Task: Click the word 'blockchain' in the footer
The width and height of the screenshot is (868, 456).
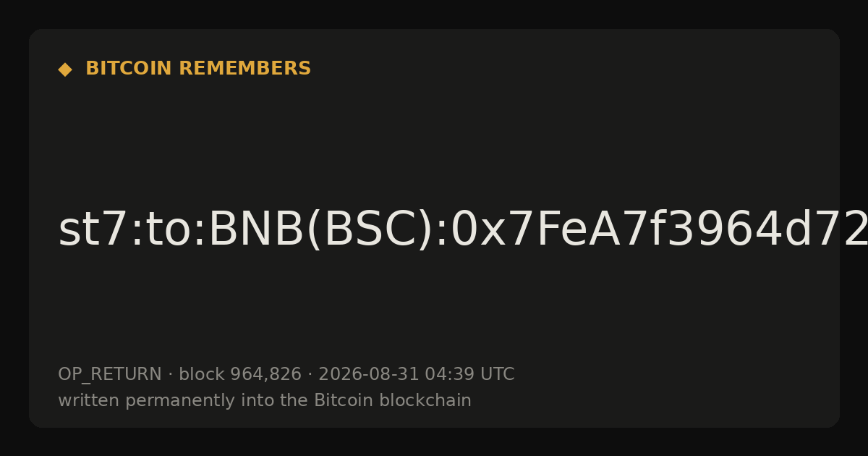Action: 427,401
